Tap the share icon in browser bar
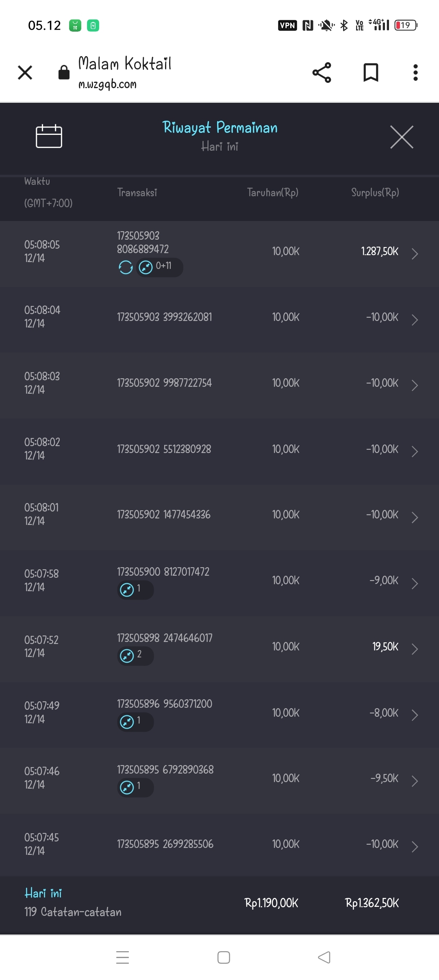The image size is (439, 980). tap(322, 73)
